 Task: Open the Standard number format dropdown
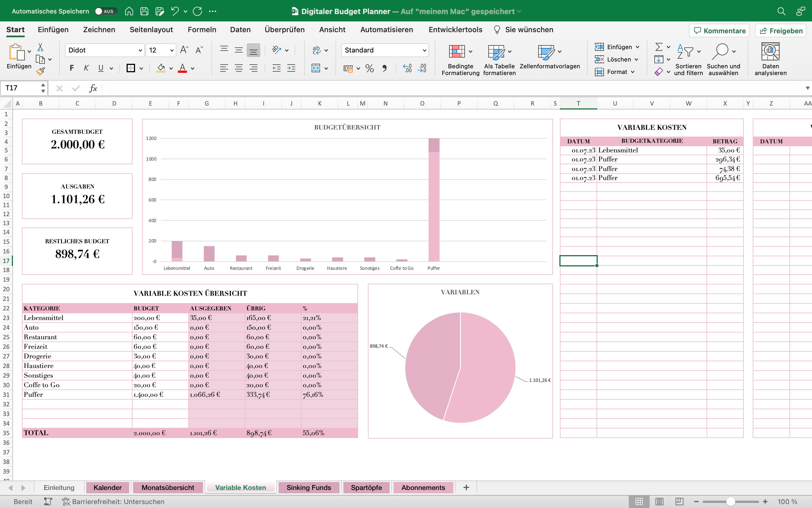tap(424, 51)
